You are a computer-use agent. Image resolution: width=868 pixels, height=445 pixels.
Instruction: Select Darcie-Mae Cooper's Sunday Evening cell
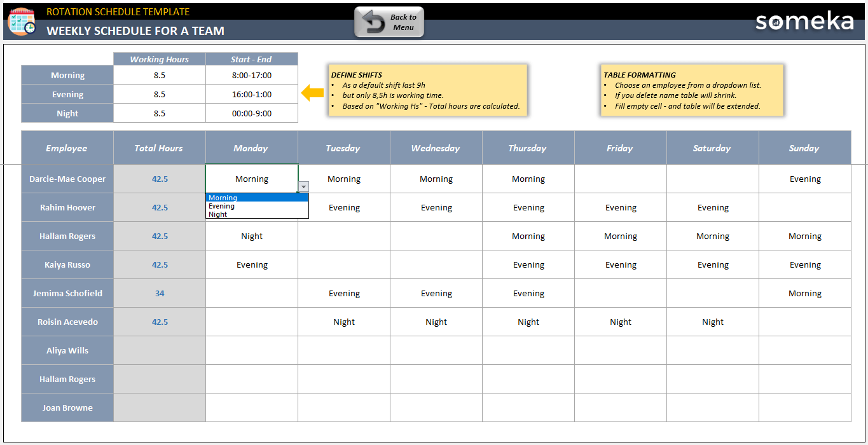click(x=805, y=179)
